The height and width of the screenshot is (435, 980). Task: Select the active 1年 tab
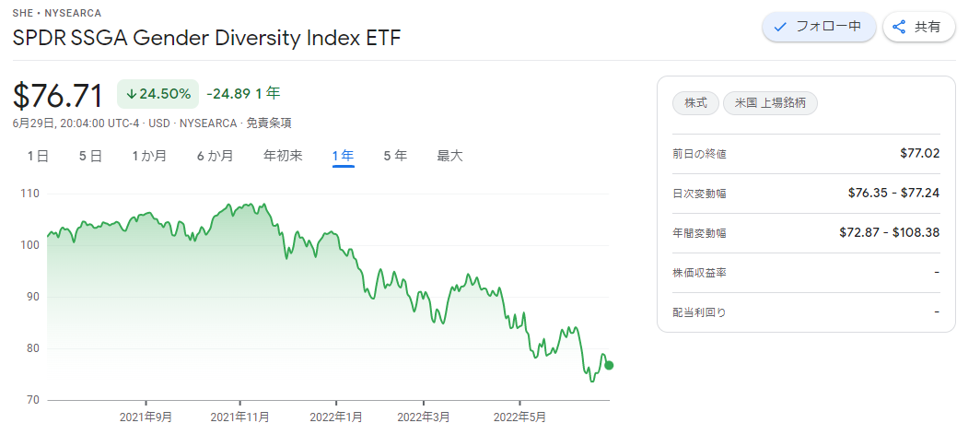(x=344, y=157)
